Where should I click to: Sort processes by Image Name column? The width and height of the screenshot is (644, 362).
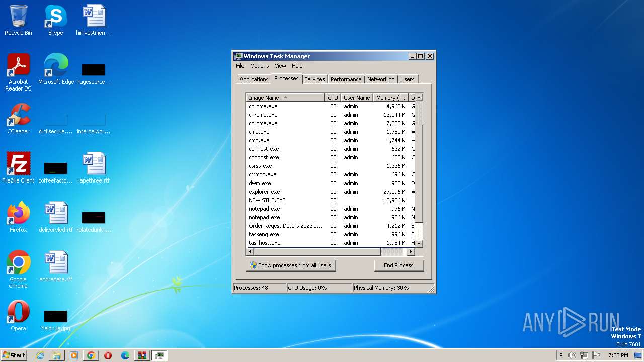[285, 98]
